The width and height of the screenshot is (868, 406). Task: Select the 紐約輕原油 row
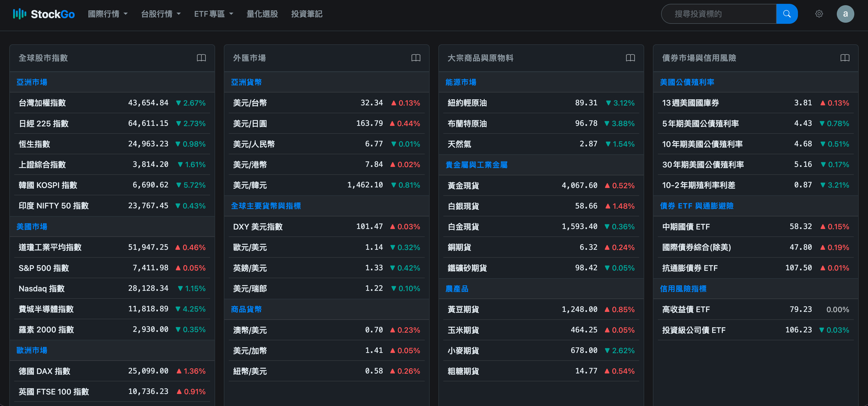[541, 103]
